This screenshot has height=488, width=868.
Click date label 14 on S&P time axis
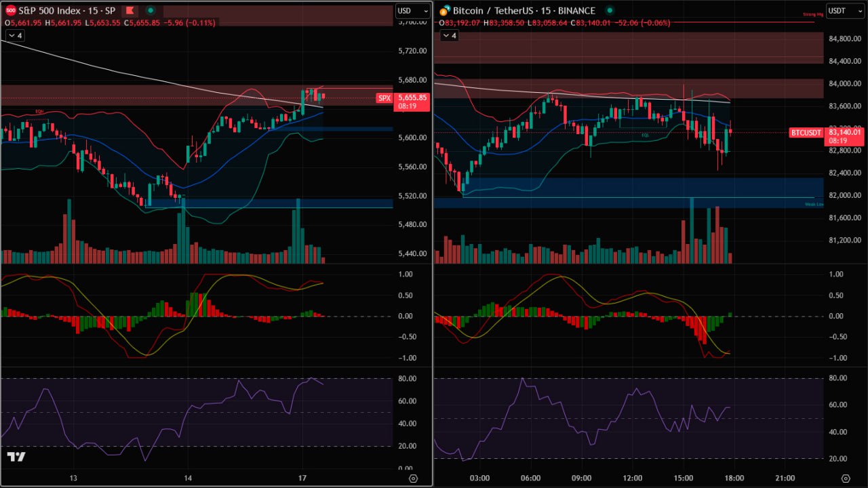pos(188,479)
